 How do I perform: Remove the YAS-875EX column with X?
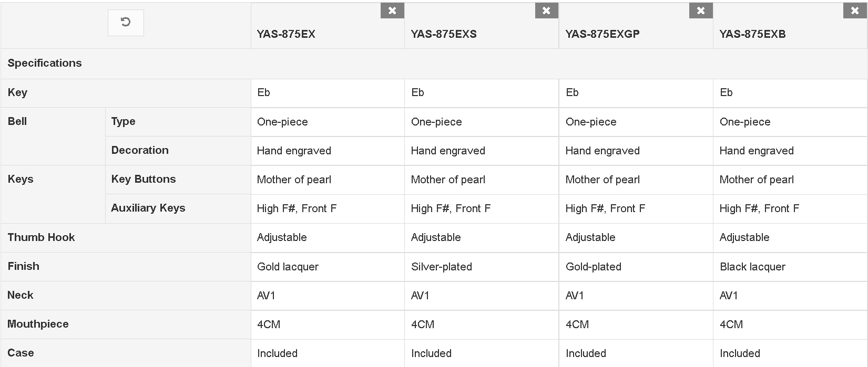pyautogui.click(x=392, y=11)
